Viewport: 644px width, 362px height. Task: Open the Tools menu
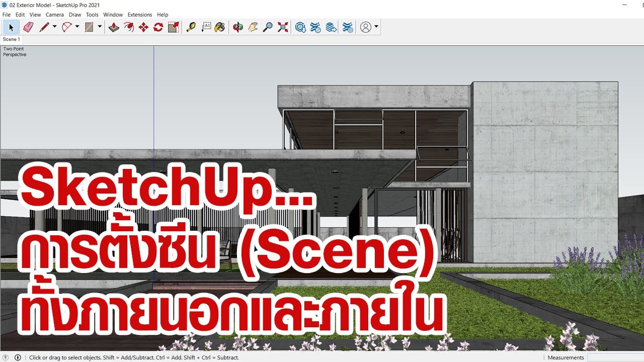[x=92, y=15]
